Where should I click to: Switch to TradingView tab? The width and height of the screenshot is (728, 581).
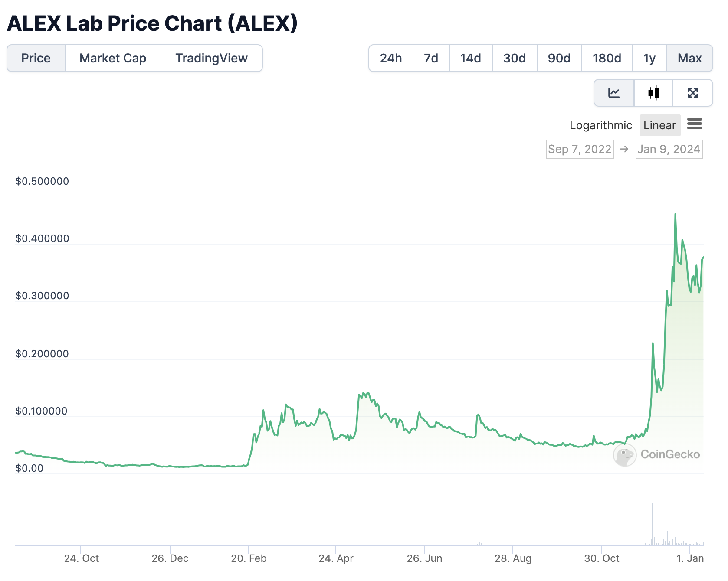(211, 58)
